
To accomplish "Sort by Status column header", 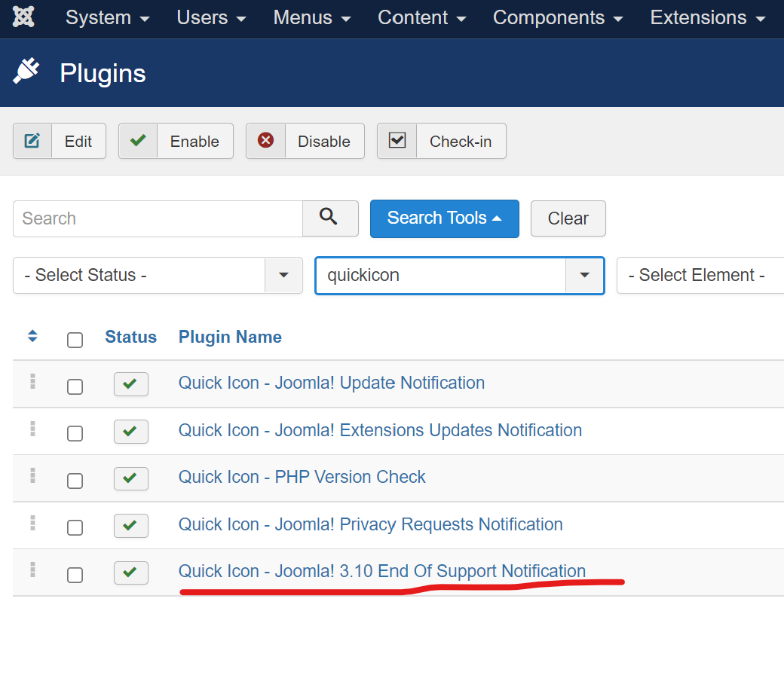I will click(130, 337).
